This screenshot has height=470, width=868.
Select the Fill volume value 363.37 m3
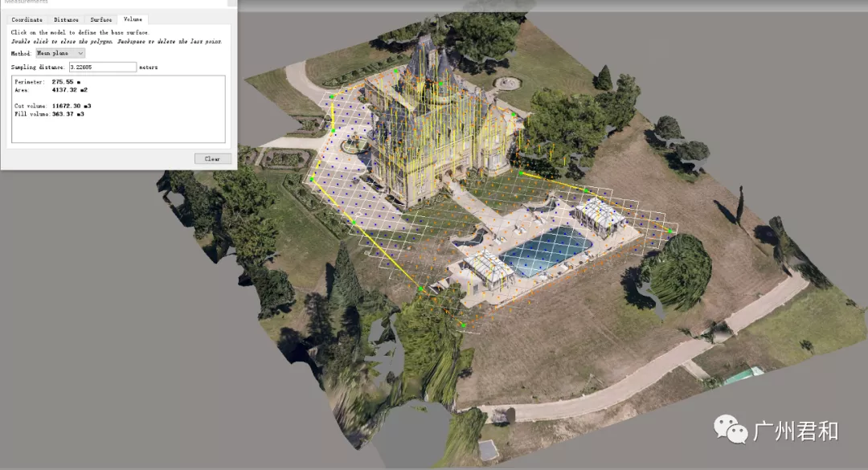click(68, 114)
